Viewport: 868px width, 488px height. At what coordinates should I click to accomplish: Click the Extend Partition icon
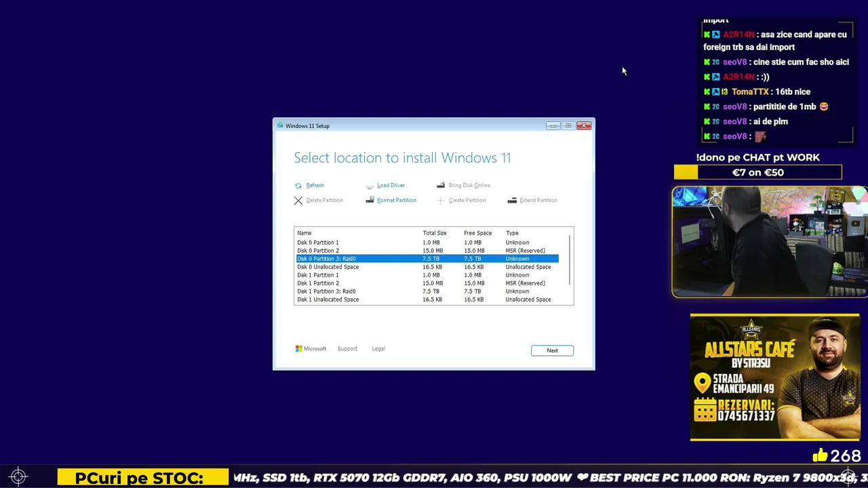pyautogui.click(x=512, y=201)
